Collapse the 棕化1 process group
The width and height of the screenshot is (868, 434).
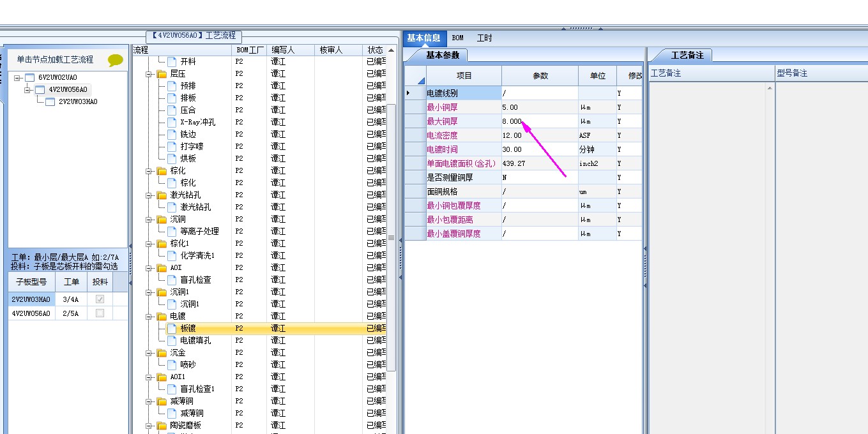(149, 244)
